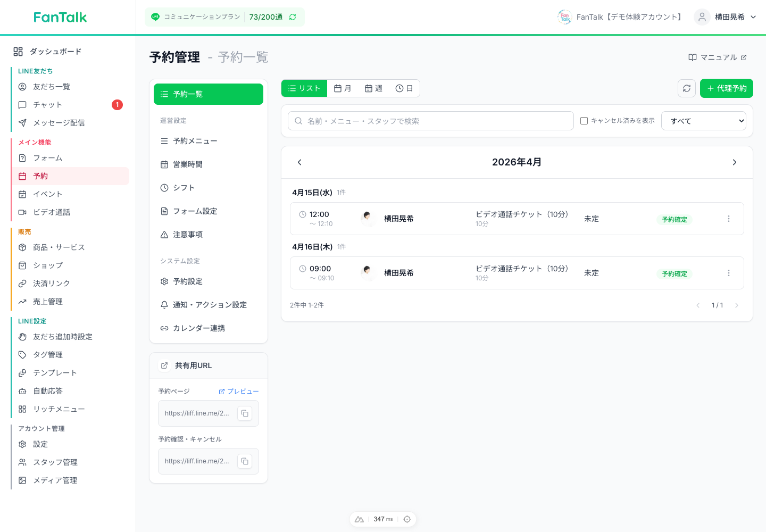Open the マニュアル link
This screenshot has height=532, width=766.
718,57
